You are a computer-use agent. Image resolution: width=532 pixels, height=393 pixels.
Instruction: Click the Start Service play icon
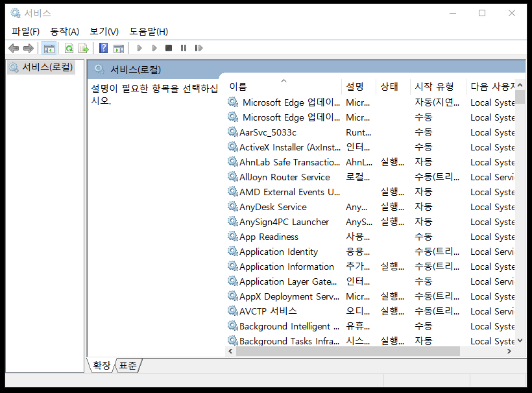tap(139, 48)
